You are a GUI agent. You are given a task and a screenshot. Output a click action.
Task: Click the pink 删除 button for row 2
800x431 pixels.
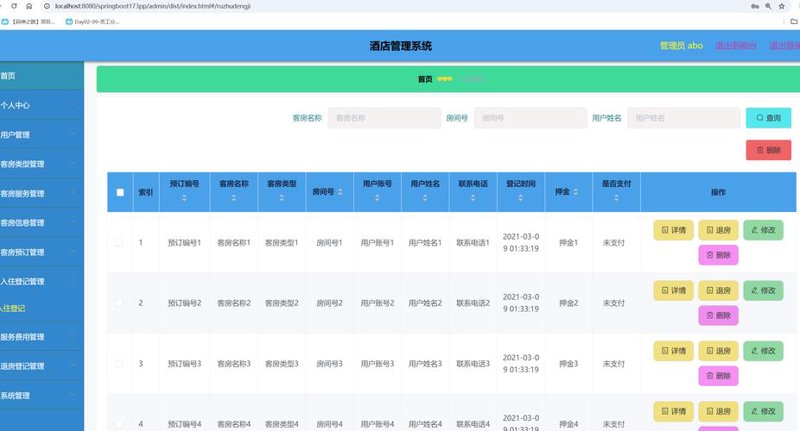coord(718,315)
